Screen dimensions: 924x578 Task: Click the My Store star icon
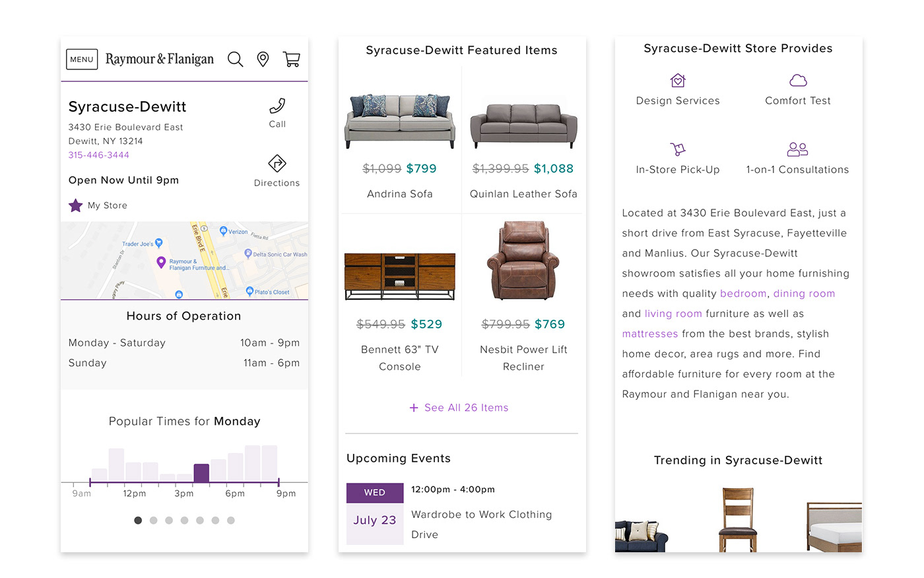tap(76, 205)
